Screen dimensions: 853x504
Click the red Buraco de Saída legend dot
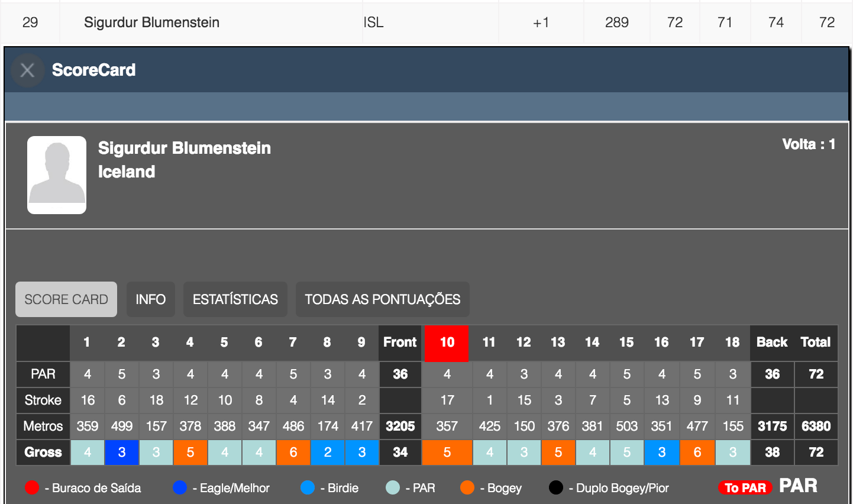pos(32,487)
